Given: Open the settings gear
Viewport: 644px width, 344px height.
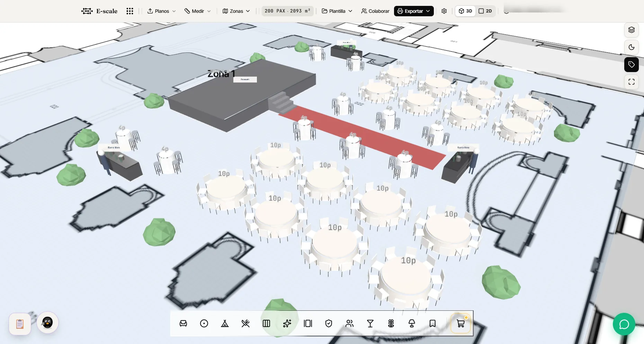Looking at the screenshot, I should point(444,11).
